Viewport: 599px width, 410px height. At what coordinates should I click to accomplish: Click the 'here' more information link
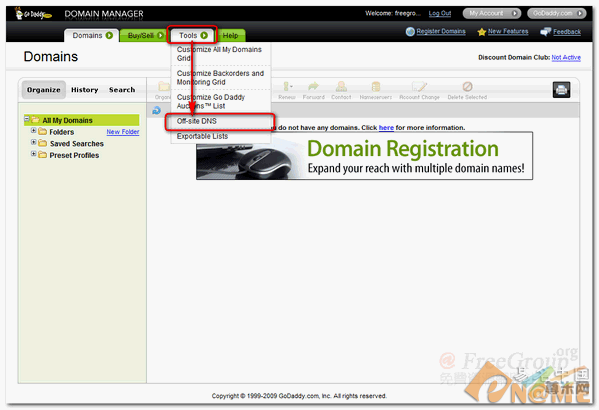coord(386,128)
